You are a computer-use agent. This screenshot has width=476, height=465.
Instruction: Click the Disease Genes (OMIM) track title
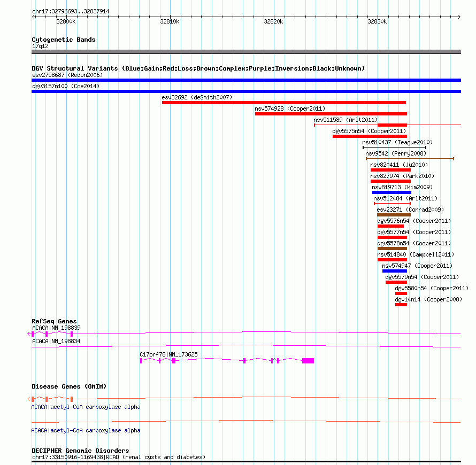pyautogui.click(x=69, y=386)
